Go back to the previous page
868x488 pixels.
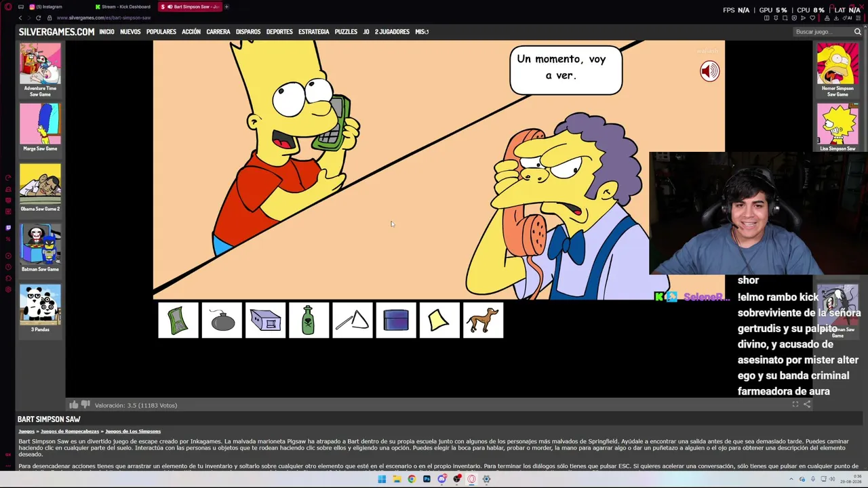(20, 18)
